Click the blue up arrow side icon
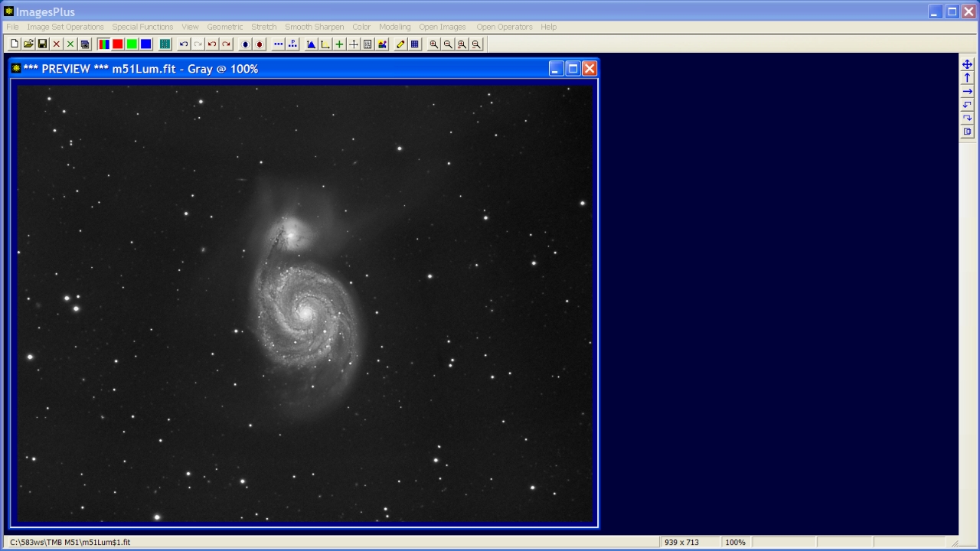 (967, 78)
